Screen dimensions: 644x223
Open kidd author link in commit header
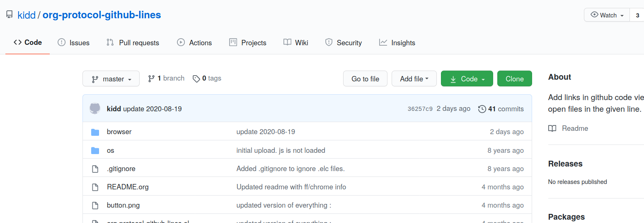pos(114,109)
